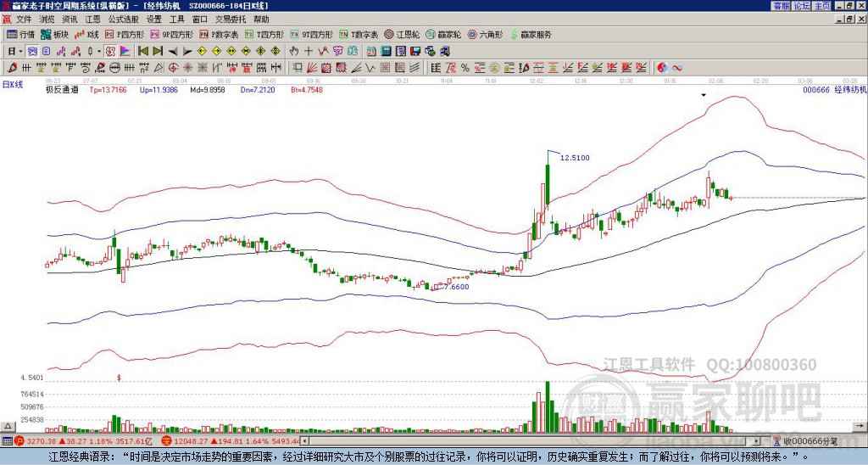Click the 论坛 button

click(x=802, y=6)
